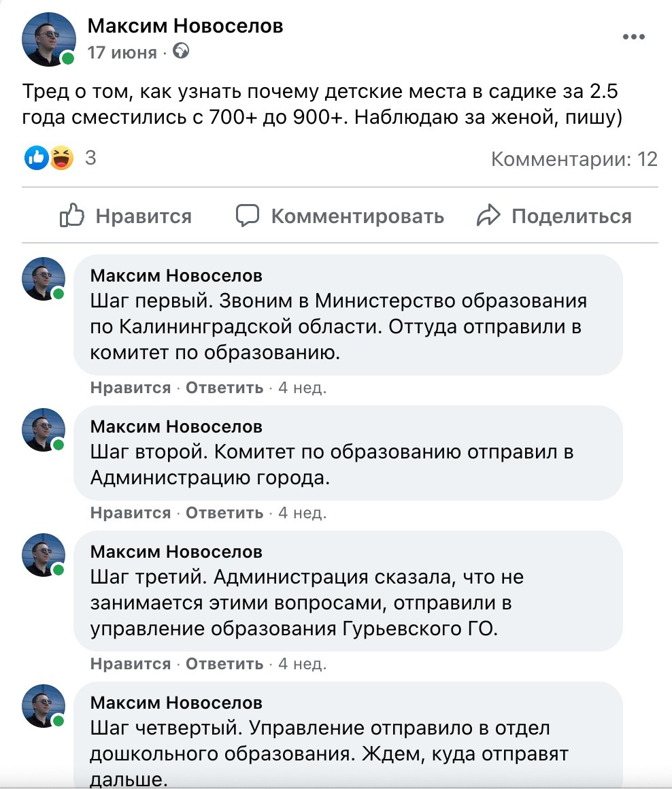Reply to the Шаг второй comment

tap(224, 513)
